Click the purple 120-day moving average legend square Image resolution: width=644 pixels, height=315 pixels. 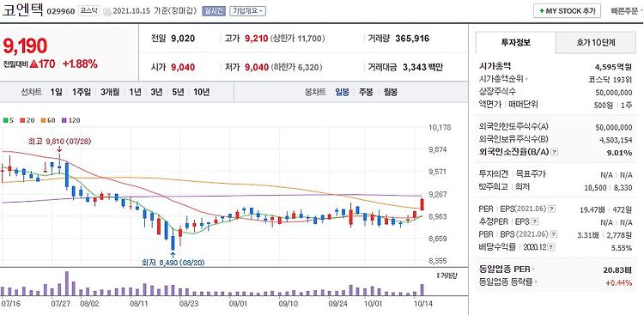click(64, 120)
